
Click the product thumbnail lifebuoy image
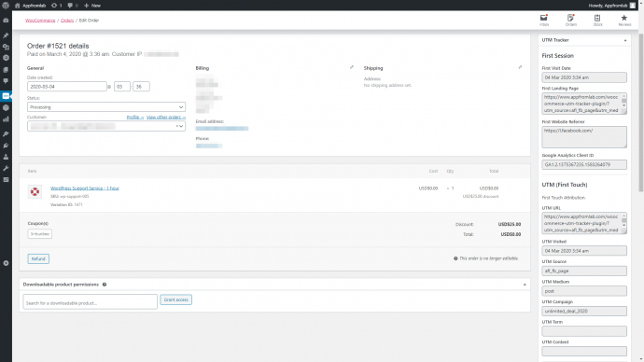35,191
